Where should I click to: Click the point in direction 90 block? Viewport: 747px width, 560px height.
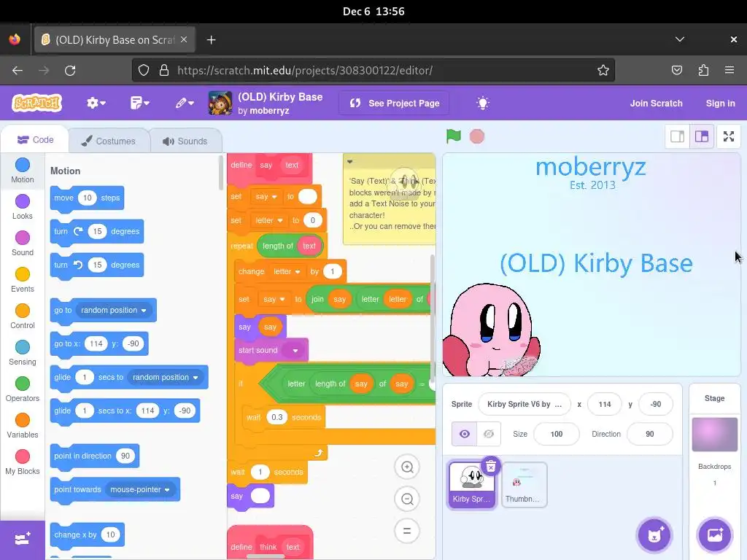94,456
